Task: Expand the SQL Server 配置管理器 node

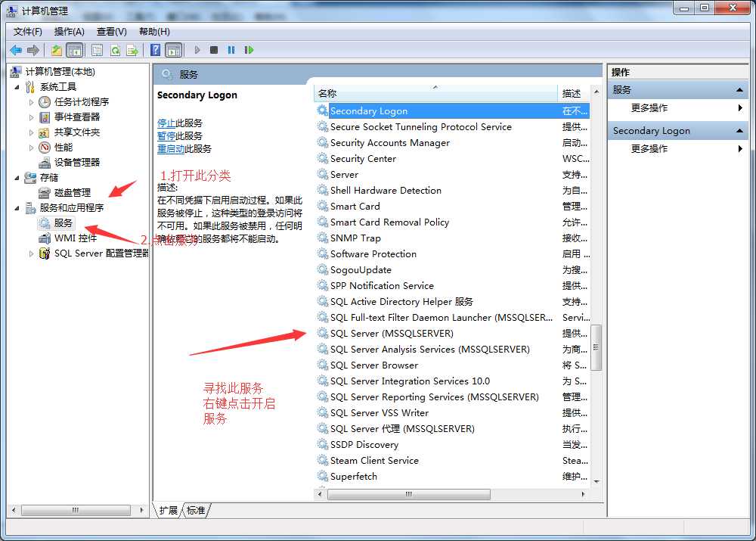Action: (31, 253)
